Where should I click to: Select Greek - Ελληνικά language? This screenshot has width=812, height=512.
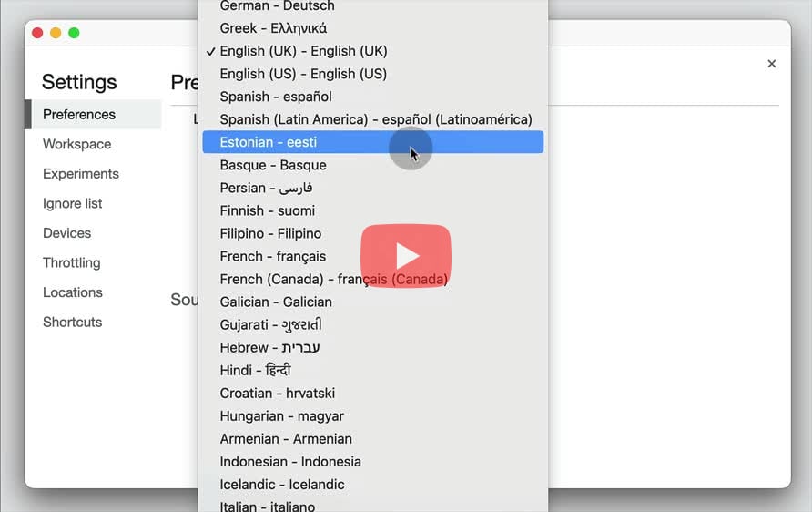click(x=373, y=28)
